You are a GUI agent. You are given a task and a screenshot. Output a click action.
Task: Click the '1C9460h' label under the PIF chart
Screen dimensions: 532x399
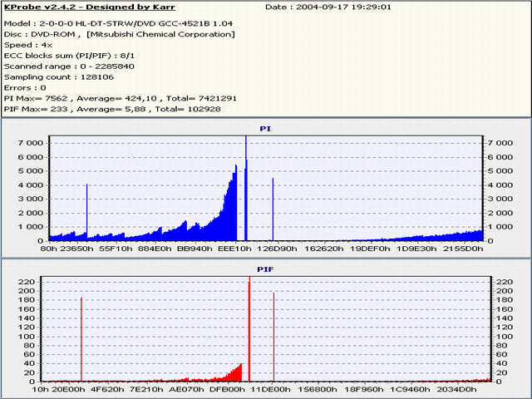(x=410, y=389)
